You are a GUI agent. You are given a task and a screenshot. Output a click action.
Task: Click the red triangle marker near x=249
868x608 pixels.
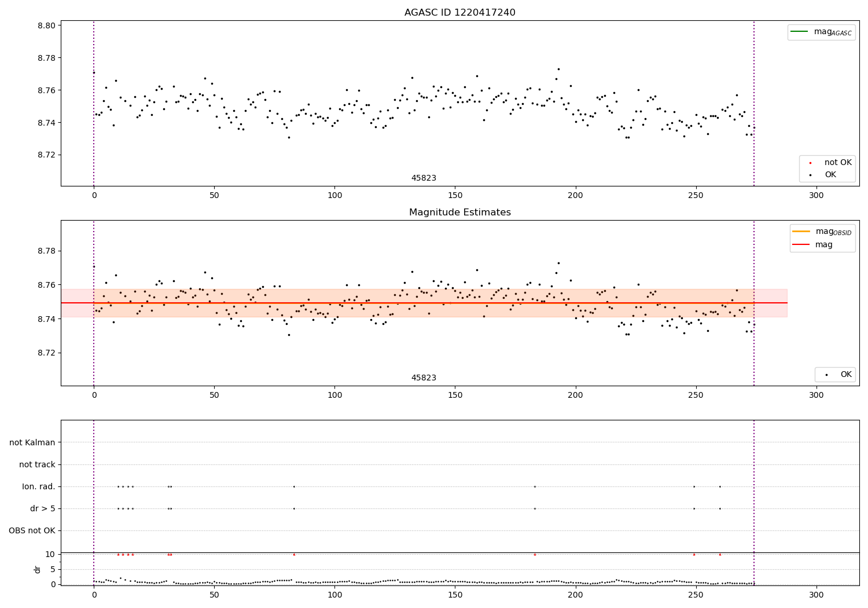click(x=694, y=554)
